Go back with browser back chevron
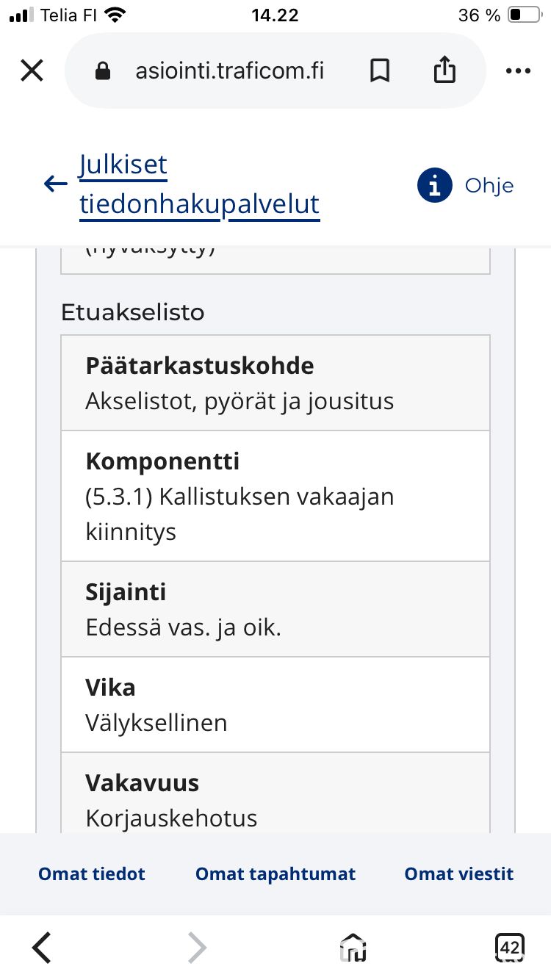 click(x=42, y=947)
